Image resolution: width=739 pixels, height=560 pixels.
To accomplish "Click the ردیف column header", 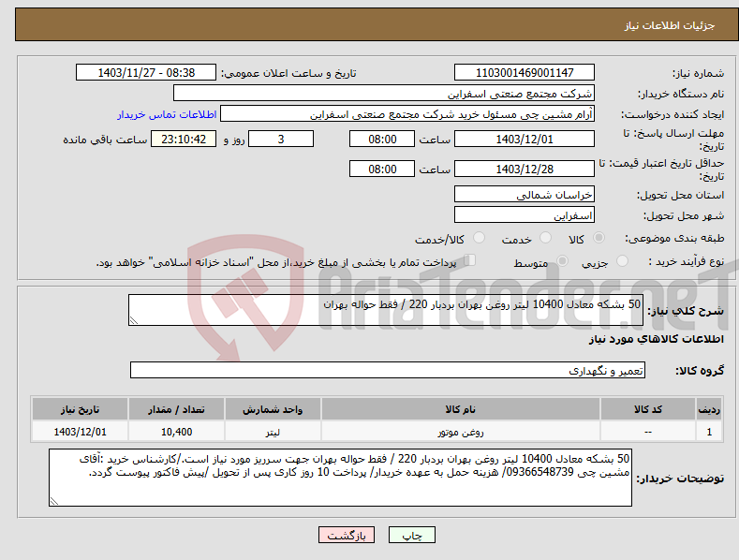I will tap(709, 409).
